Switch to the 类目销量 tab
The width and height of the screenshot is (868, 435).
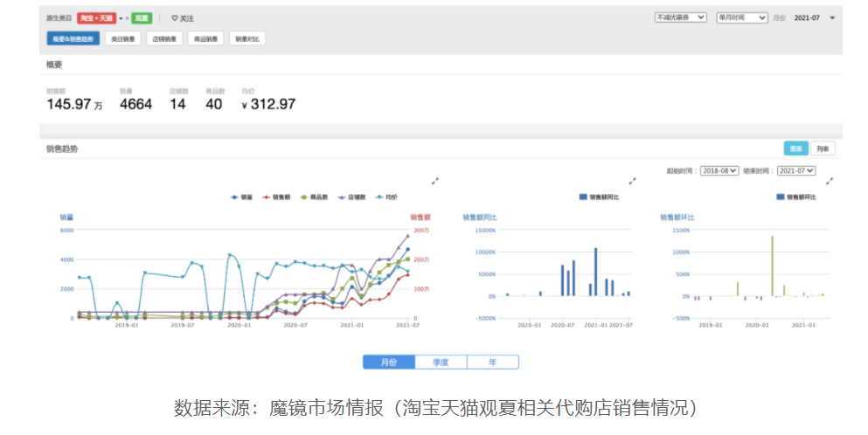(122, 38)
